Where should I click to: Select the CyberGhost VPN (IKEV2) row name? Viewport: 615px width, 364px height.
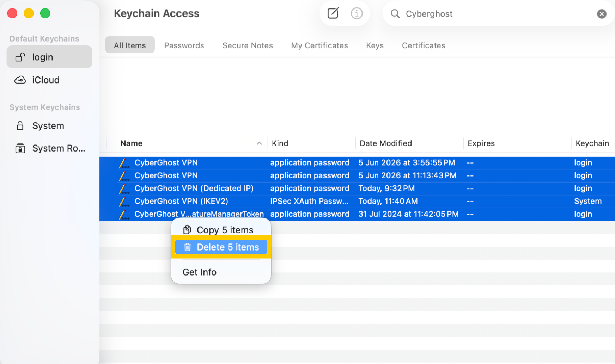(181, 201)
